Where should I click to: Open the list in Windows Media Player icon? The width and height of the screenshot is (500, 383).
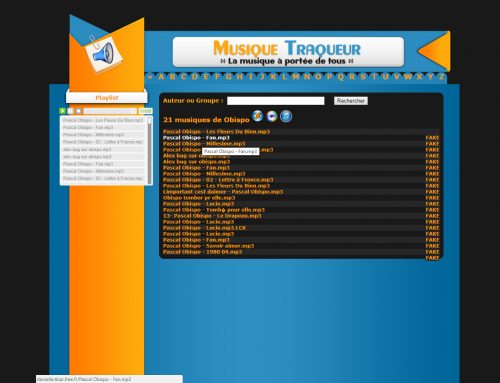tap(272, 116)
